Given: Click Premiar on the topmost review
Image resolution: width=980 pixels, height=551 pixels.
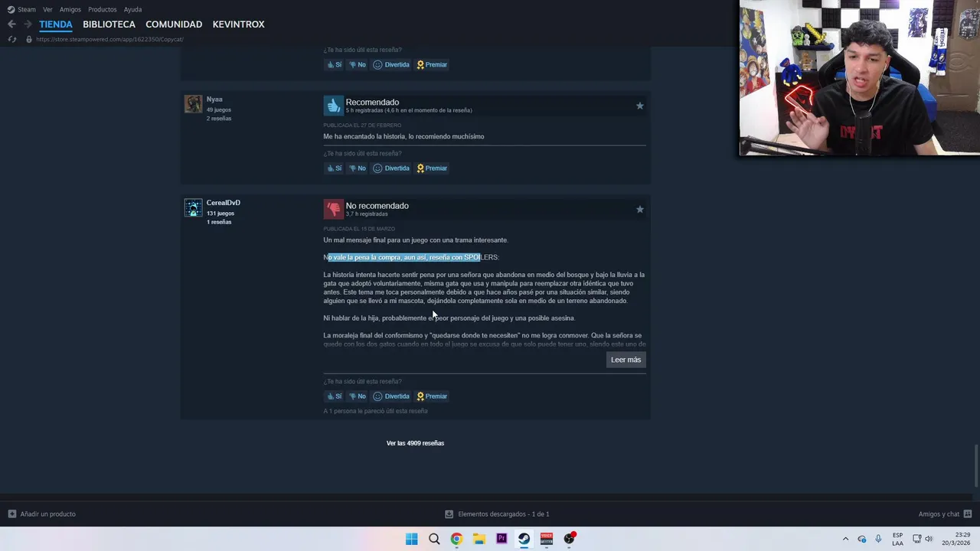Looking at the screenshot, I should point(432,65).
